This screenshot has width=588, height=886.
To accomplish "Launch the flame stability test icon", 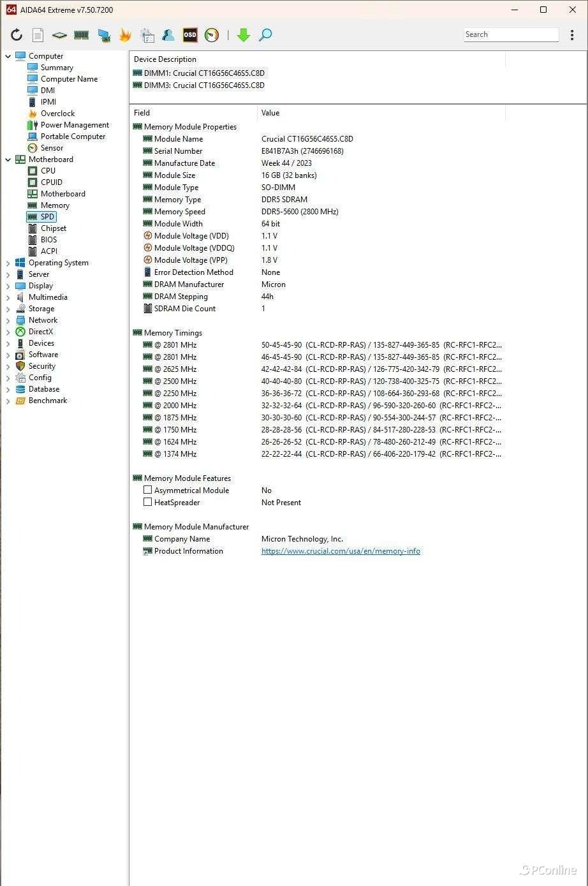I will (x=125, y=35).
